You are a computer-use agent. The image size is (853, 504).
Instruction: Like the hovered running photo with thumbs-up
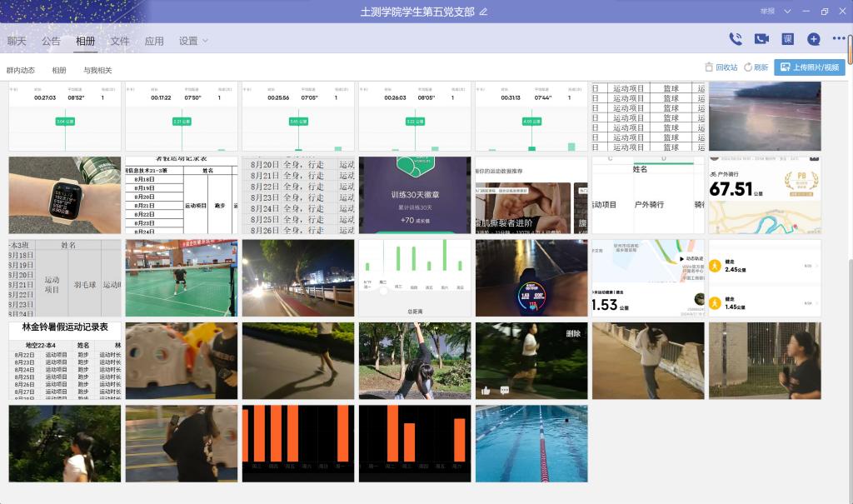pos(486,390)
